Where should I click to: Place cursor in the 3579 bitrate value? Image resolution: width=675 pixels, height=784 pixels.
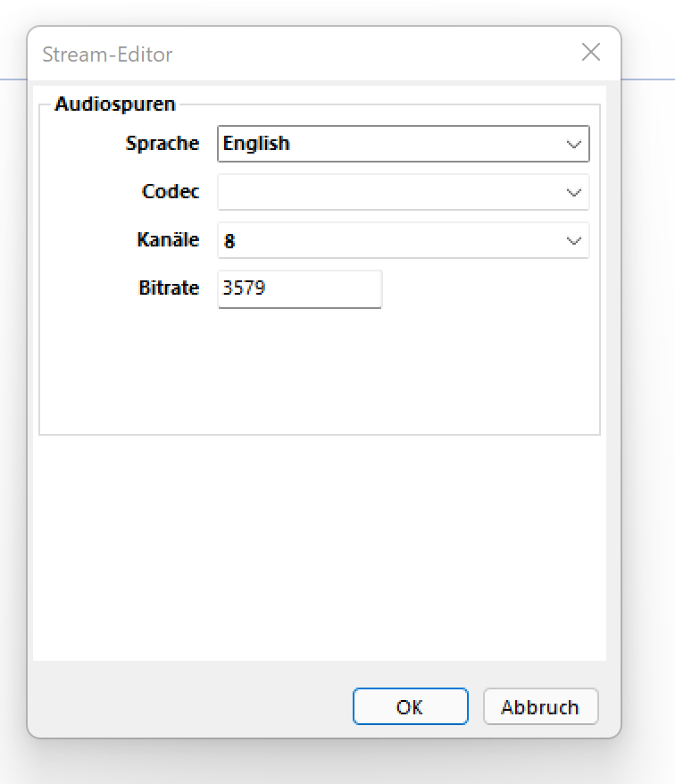(x=244, y=288)
